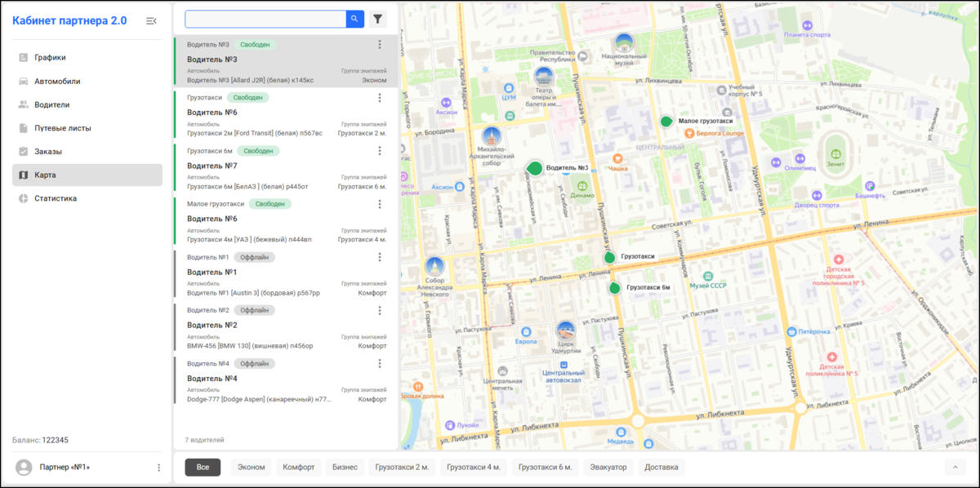Toggle the Эконом group filter chip
Screen dimensions: 980x488
tap(252, 468)
